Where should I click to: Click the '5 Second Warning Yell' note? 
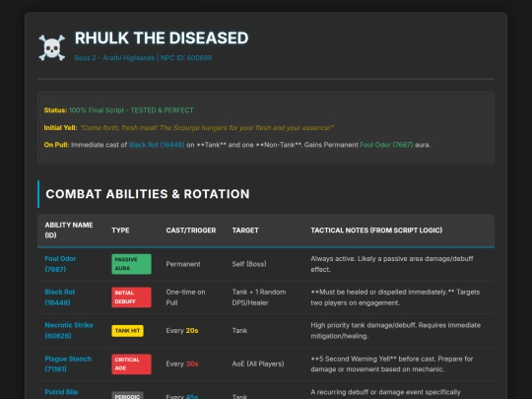pyautogui.click(x=392, y=365)
